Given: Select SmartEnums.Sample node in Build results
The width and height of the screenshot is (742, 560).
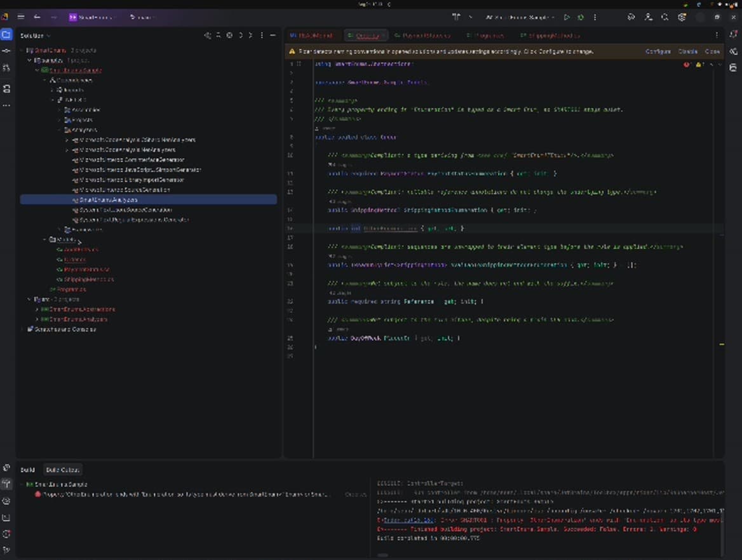Looking at the screenshot, I should tap(57, 484).
